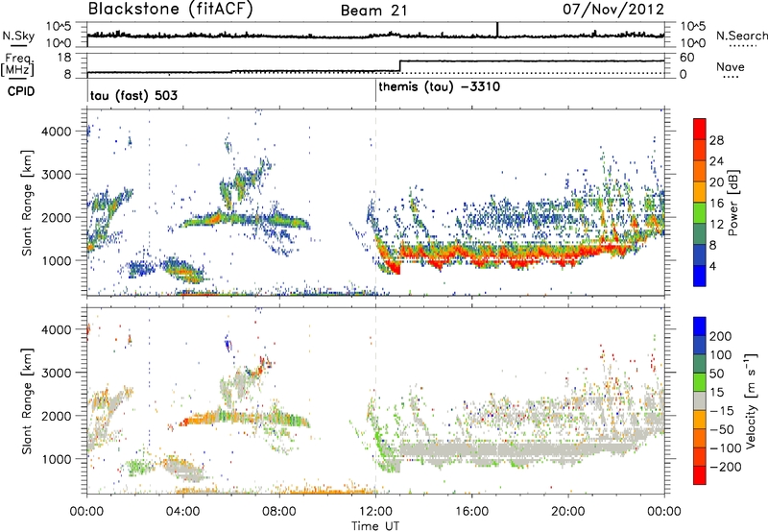Click the frequency step-up near 13:00 UT

pyautogui.click(x=400, y=65)
